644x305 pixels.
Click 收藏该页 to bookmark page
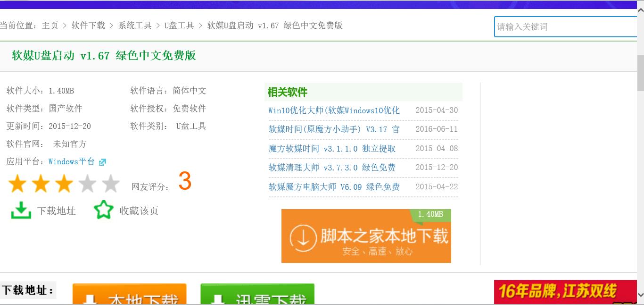(139, 211)
